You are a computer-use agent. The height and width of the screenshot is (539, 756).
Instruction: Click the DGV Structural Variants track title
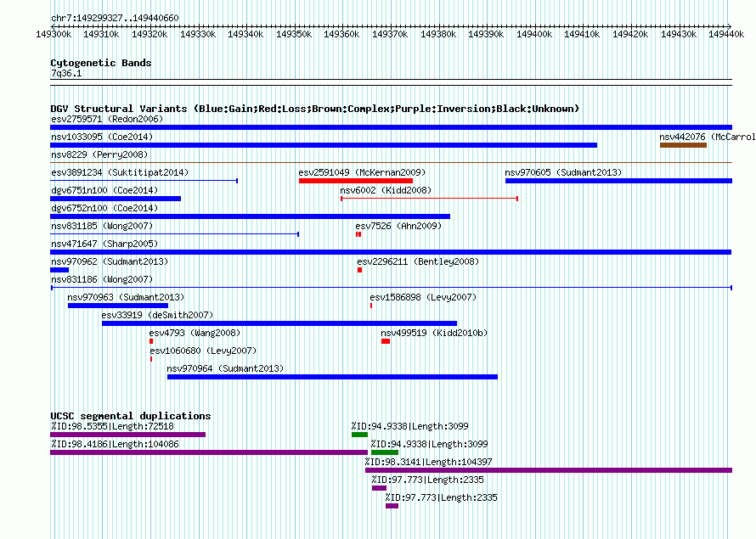click(315, 109)
